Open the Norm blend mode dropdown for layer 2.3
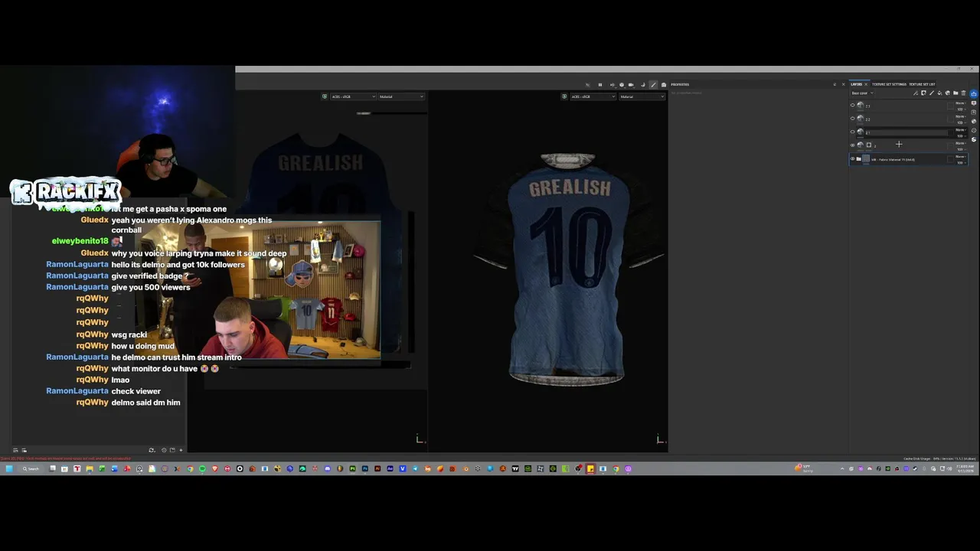Viewport: 980px width, 551px height. point(960,103)
